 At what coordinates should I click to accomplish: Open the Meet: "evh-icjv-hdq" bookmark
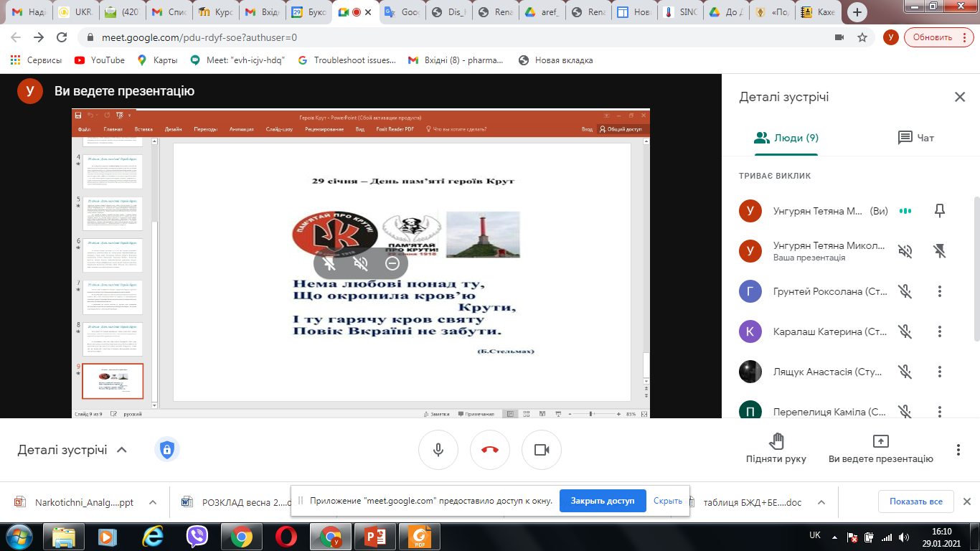tap(237, 60)
